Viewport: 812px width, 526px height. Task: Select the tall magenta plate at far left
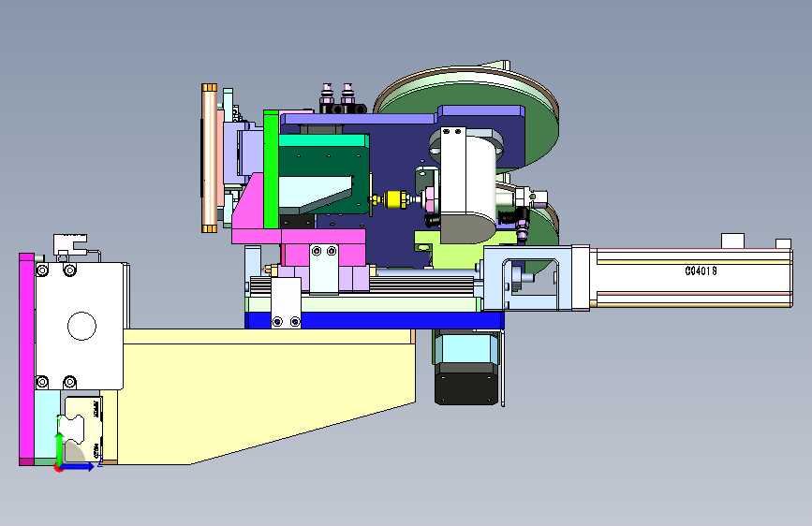pyautogui.click(x=26, y=359)
